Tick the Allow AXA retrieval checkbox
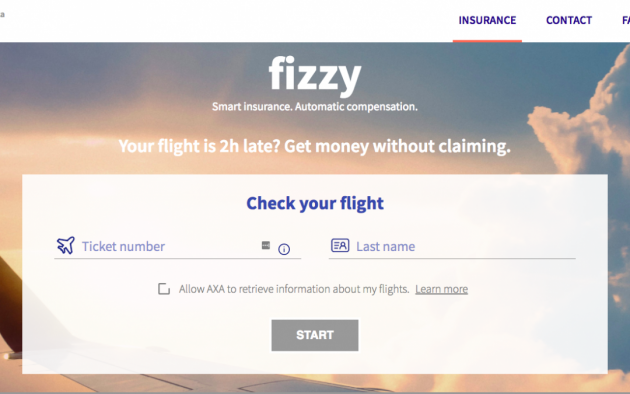 (x=164, y=289)
